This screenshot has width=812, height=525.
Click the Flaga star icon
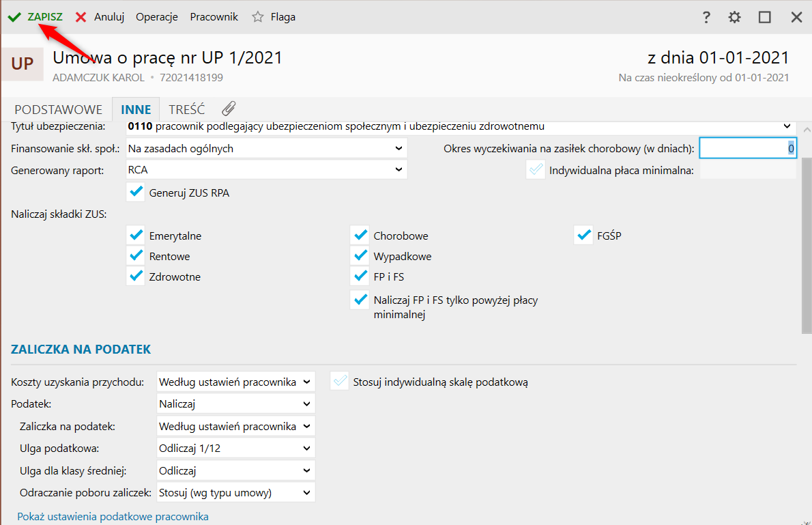(x=258, y=17)
